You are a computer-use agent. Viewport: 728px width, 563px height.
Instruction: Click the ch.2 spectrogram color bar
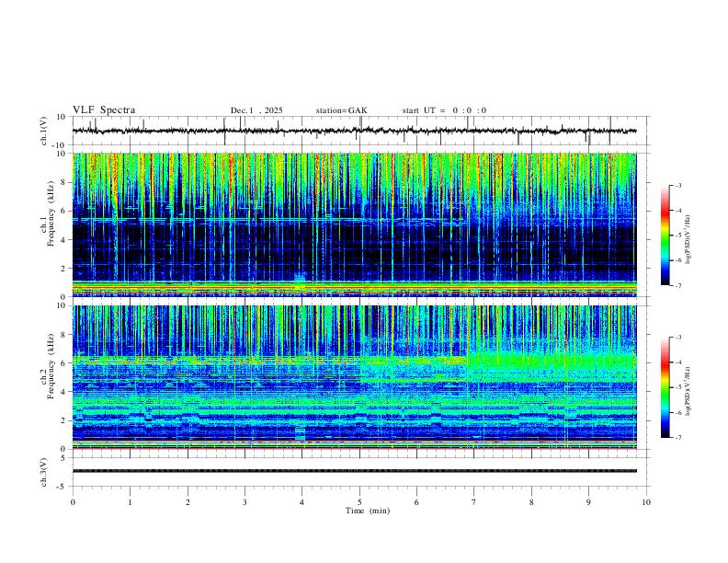(x=665, y=387)
